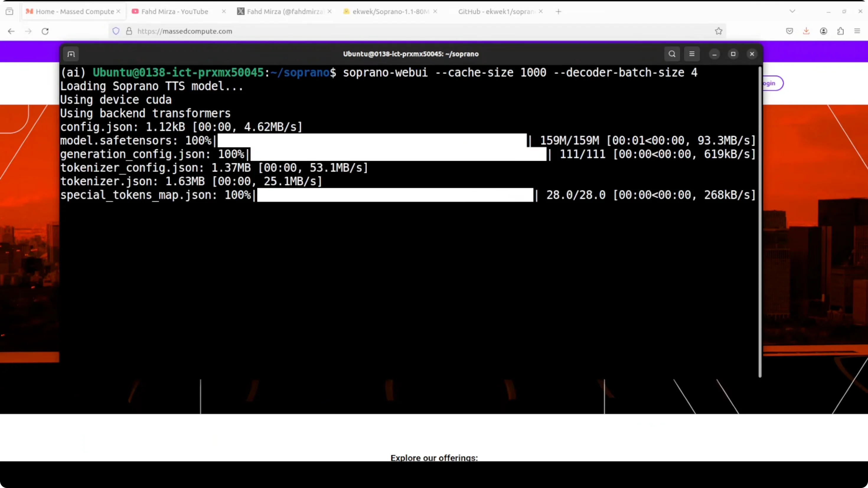Show tracking protection shield info
Viewport: 868px width, 488px height.
click(x=116, y=31)
